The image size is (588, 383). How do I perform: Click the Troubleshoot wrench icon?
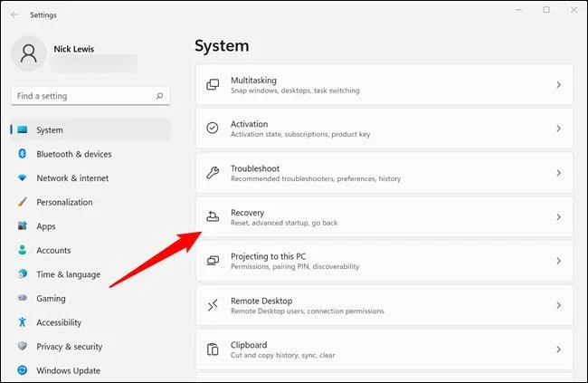pyautogui.click(x=213, y=172)
